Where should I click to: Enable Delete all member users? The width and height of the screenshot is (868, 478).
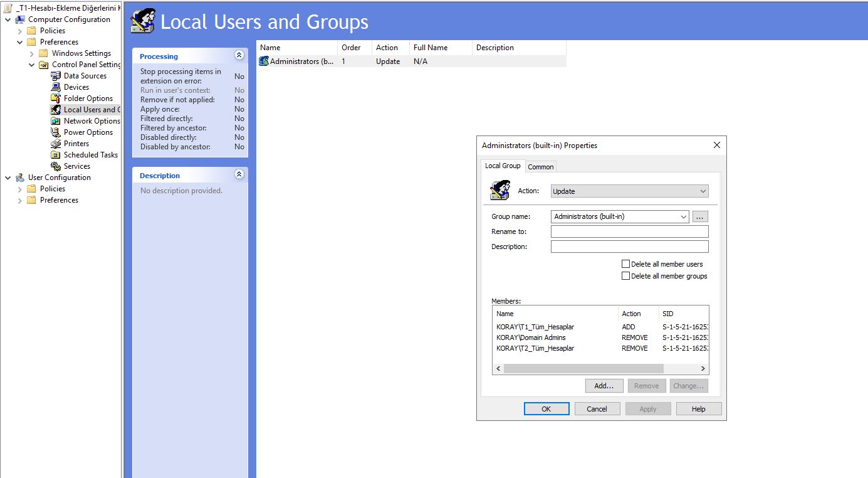pos(625,263)
